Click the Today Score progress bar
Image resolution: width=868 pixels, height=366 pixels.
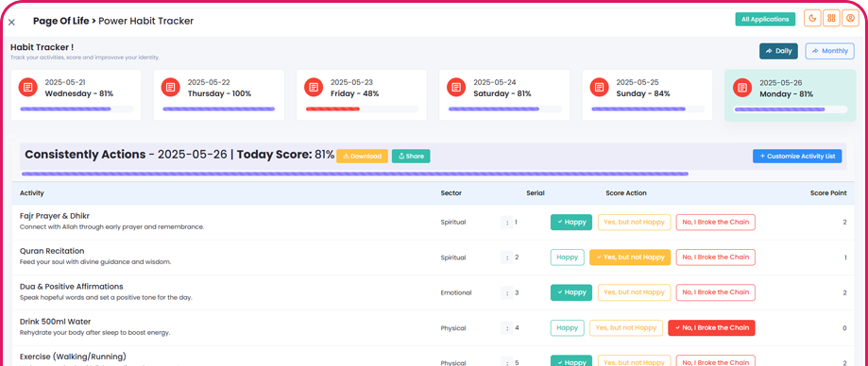click(x=355, y=174)
